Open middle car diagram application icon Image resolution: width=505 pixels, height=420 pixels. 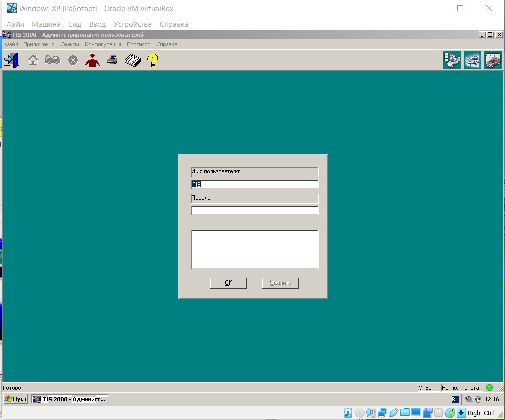pos(473,60)
